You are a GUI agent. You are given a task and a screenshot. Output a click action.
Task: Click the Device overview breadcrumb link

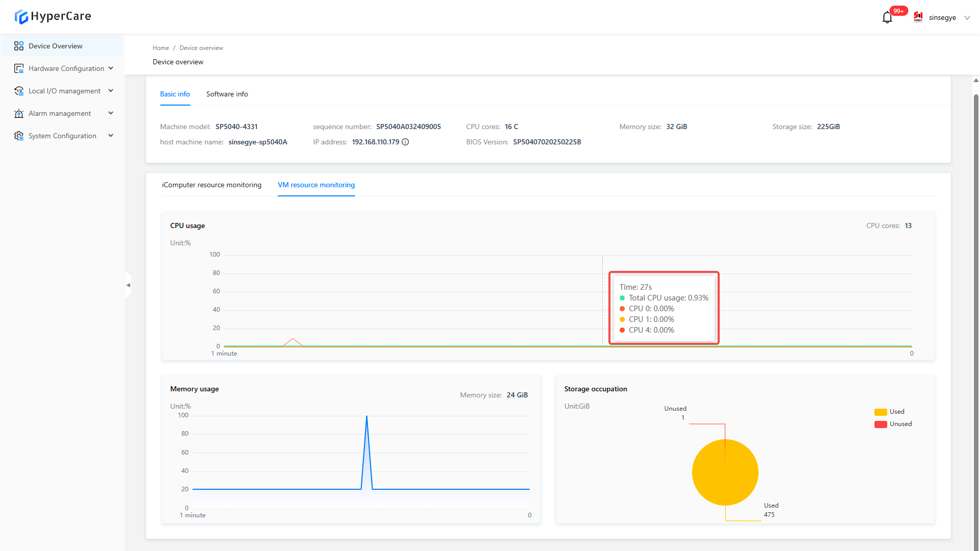[201, 48]
